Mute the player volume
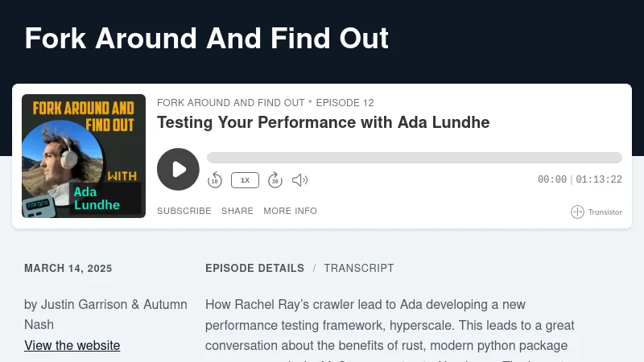 click(x=299, y=180)
